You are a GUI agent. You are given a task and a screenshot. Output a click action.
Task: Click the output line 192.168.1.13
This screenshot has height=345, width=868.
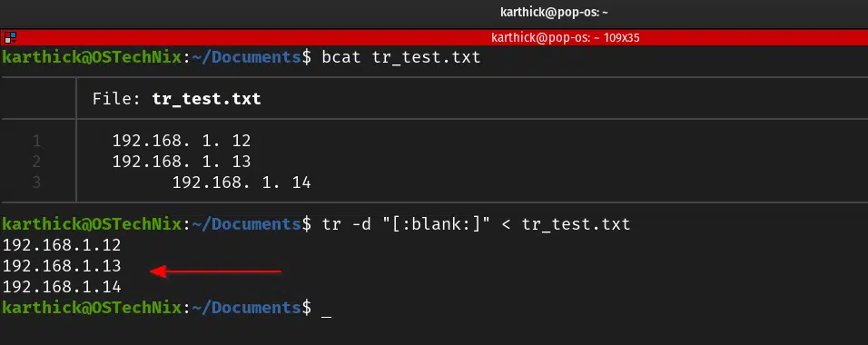click(62, 266)
